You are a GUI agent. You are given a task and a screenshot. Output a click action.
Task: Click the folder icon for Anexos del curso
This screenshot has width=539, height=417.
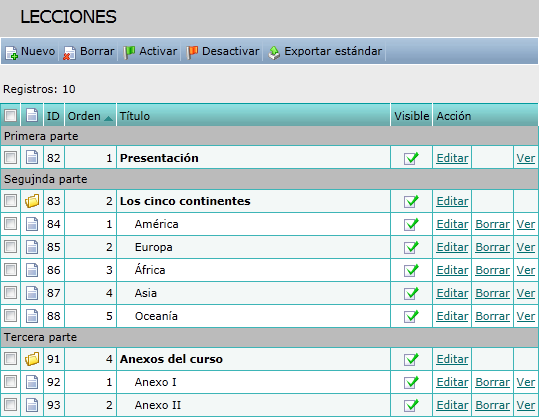click(x=32, y=359)
